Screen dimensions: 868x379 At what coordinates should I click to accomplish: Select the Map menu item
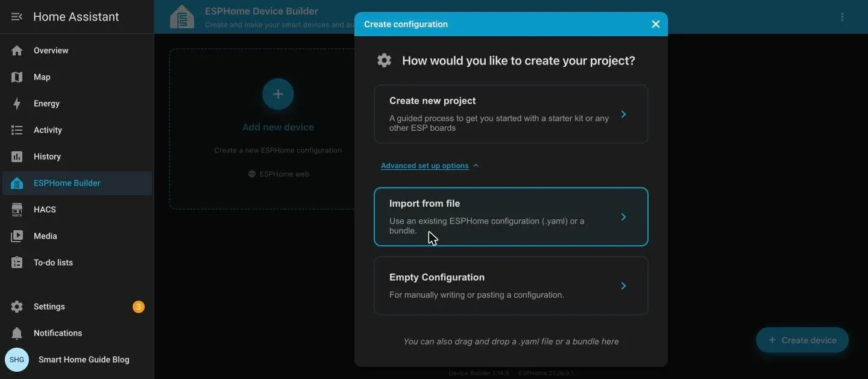coord(77,77)
